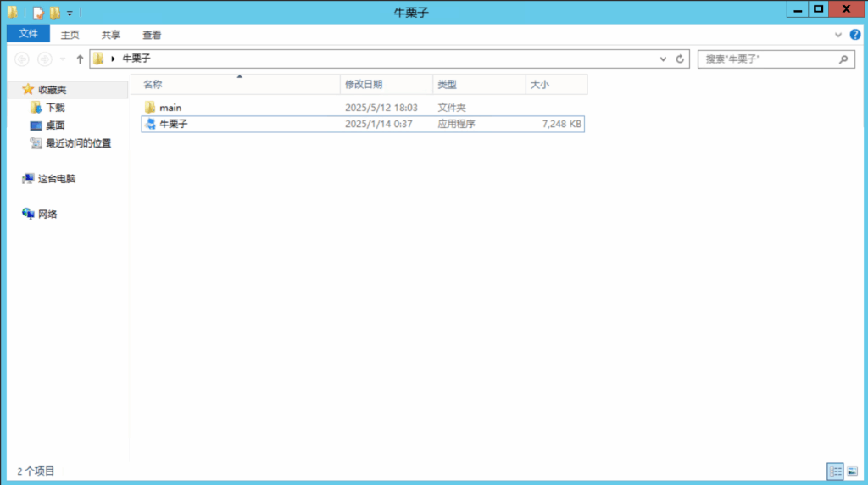Open 最近访问的位置 in the sidebar
This screenshot has height=485, width=868.
point(79,142)
